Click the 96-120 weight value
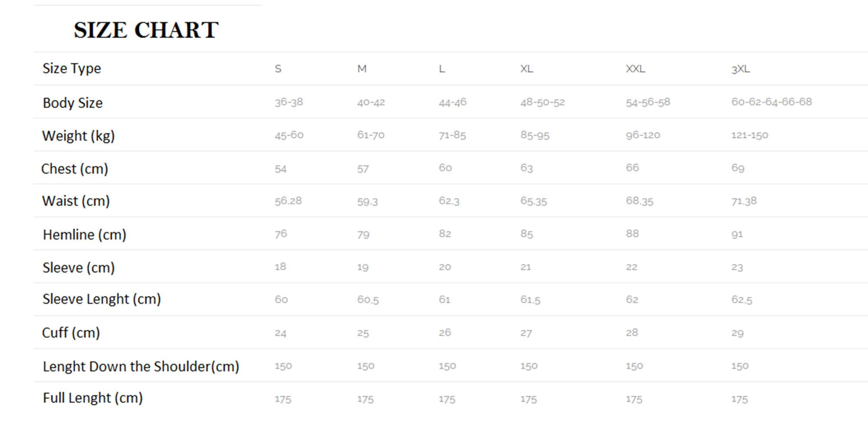This screenshot has height=430, width=868. (x=643, y=135)
